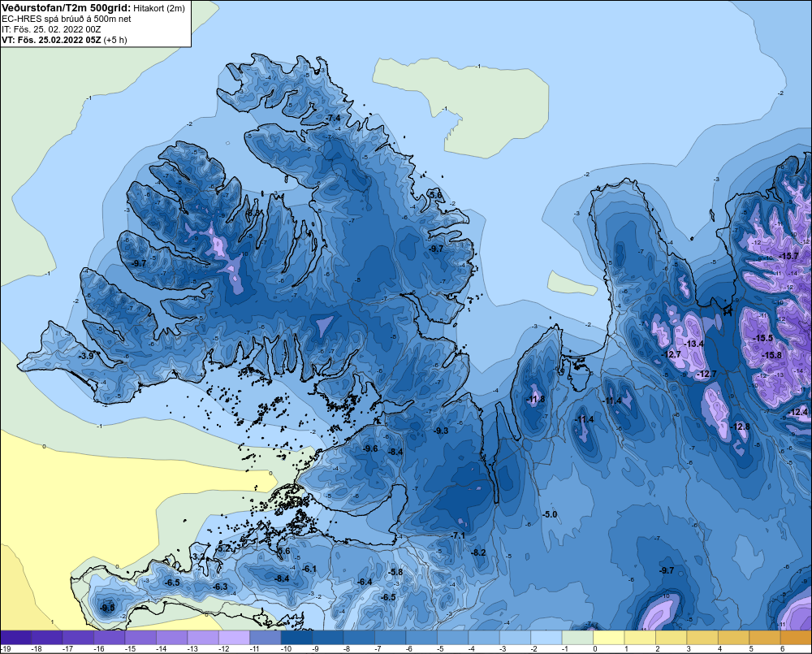Select the -6.4 temperature reading
Image resolution: width=812 pixels, height=654 pixels.
tap(365, 582)
